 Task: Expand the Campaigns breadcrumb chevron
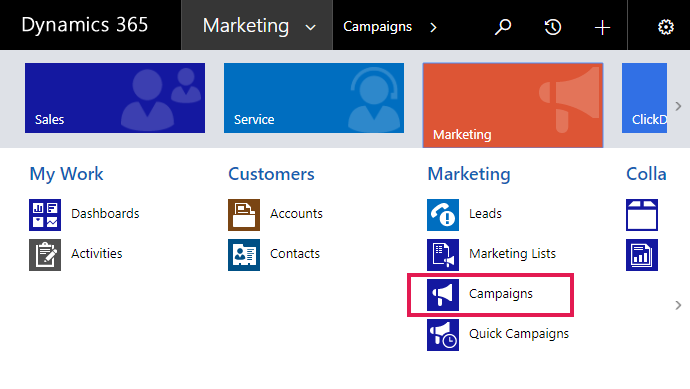(433, 28)
